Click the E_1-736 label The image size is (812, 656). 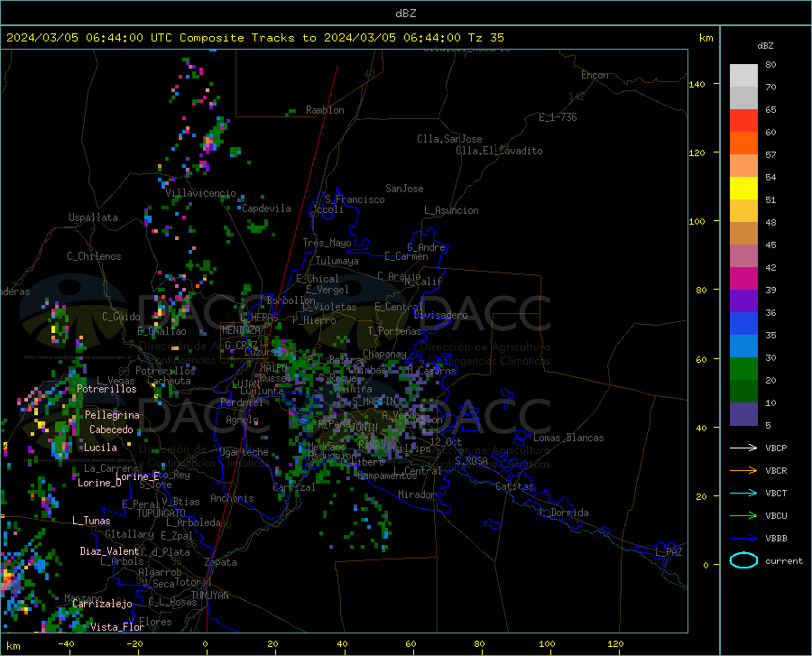pyautogui.click(x=558, y=117)
